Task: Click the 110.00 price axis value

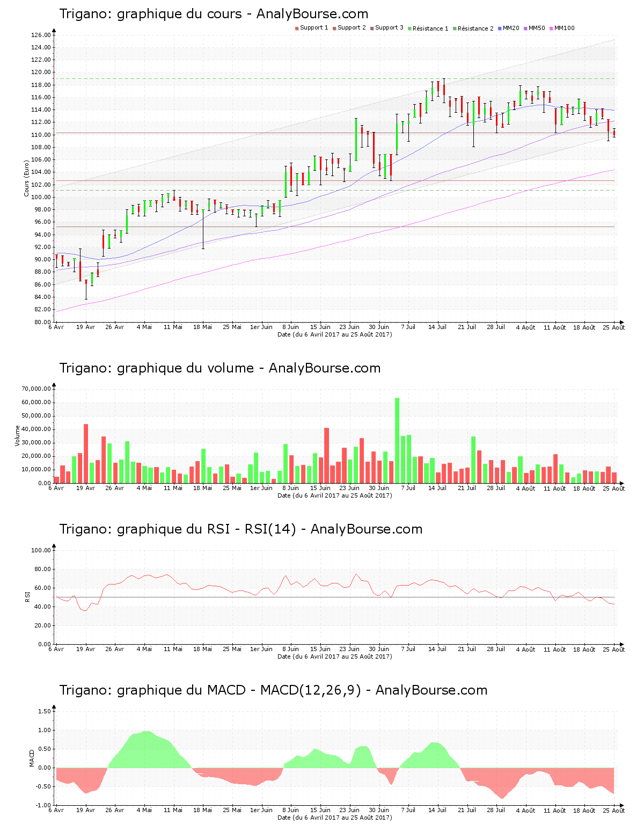Action: click(41, 135)
